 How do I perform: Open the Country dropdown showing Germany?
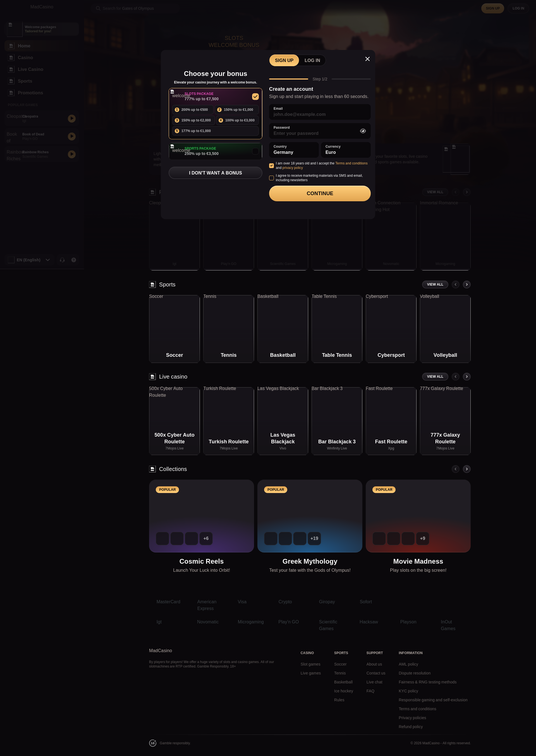pos(294,150)
